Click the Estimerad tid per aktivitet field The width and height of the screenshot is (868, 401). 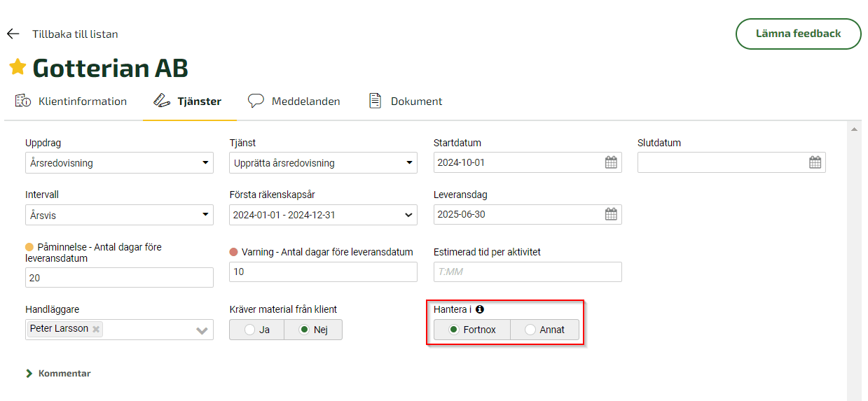point(528,272)
